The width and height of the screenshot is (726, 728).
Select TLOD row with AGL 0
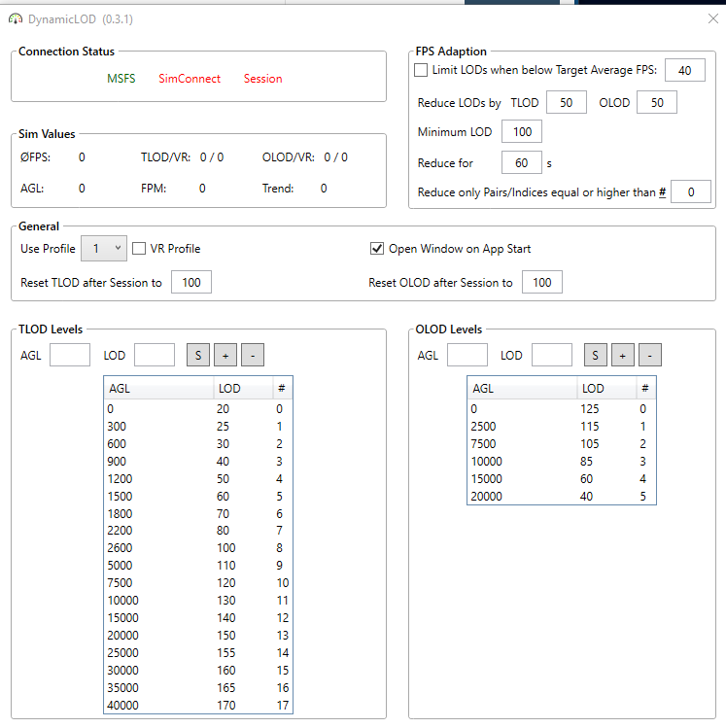[x=198, y=408]
